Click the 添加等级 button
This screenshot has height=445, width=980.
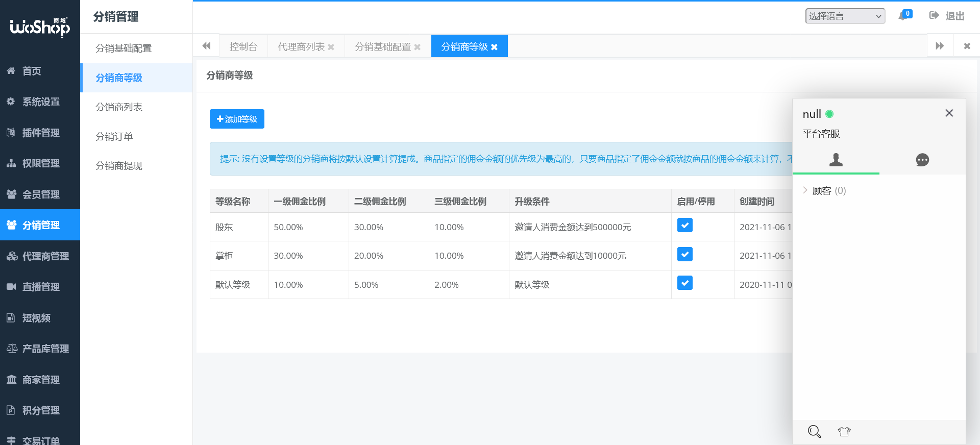click(237, 119)
